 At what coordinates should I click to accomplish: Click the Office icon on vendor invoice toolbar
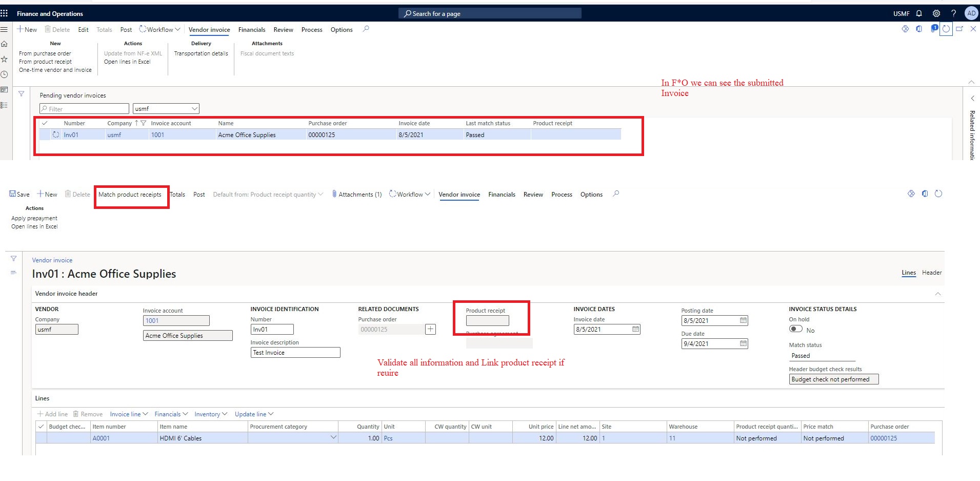coord(925,194)
